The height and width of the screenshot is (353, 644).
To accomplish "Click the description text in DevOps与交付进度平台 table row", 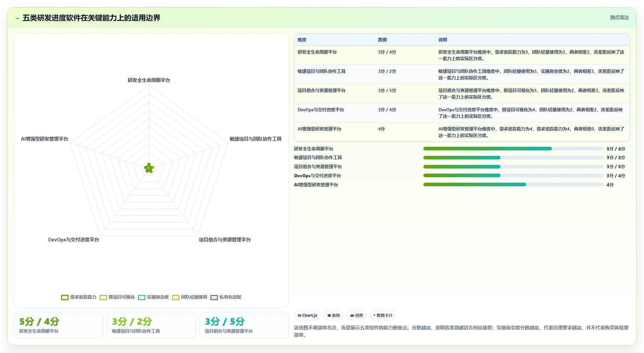I will (531, 113).
